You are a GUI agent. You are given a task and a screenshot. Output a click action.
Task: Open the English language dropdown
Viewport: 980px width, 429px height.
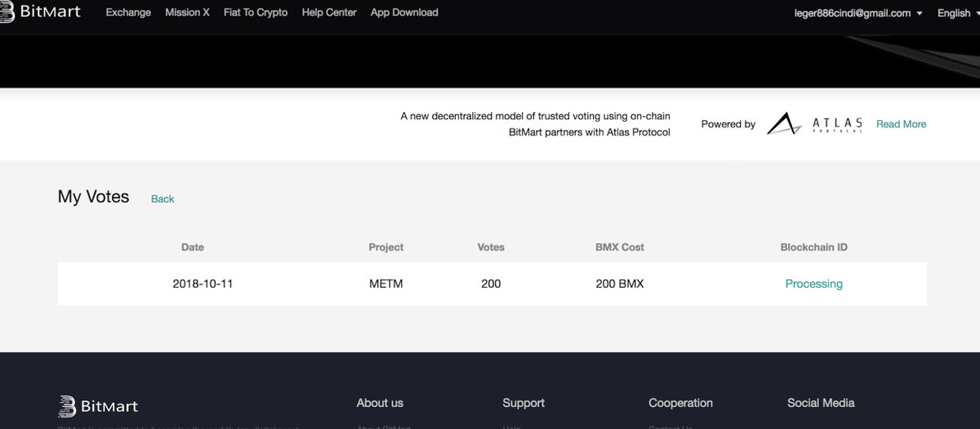coord(959,13)
